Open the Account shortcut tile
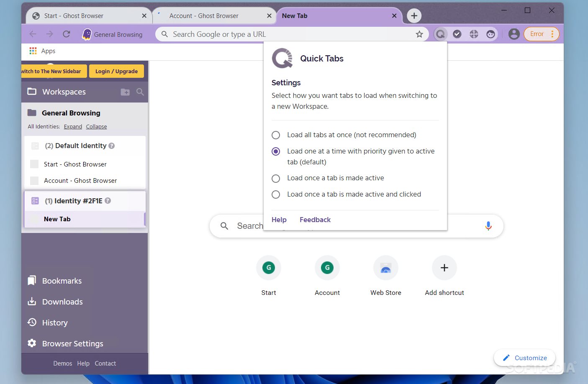Image resolution: width=588 pixels, height=384 pixels. pos(327,276)
